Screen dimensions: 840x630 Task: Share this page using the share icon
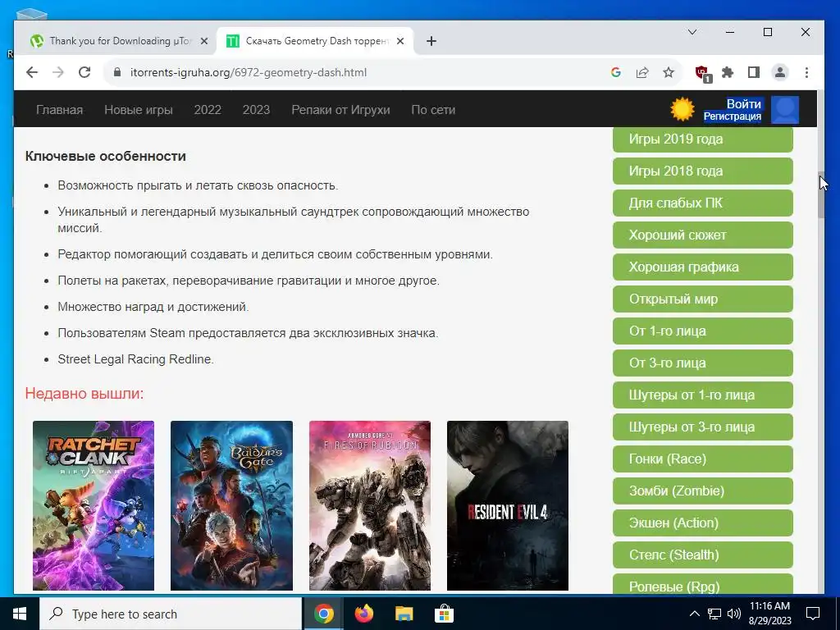641,72
